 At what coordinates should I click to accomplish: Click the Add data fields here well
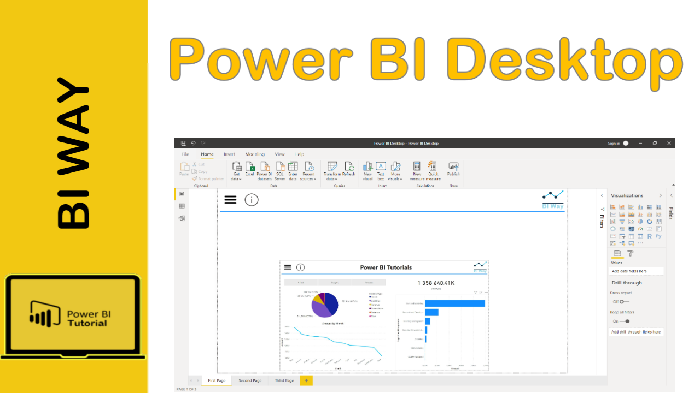[x=636, y=271]
